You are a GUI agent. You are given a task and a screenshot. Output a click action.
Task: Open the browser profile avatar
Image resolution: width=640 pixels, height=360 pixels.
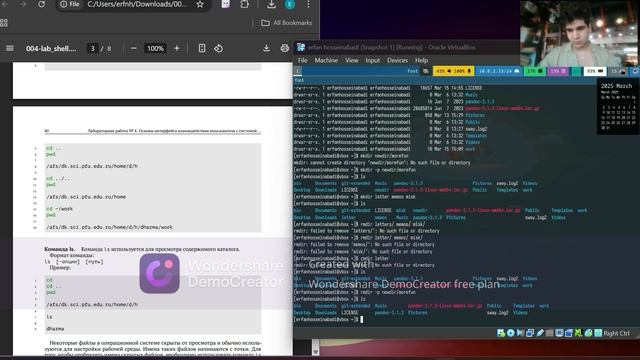coord(289,4)
